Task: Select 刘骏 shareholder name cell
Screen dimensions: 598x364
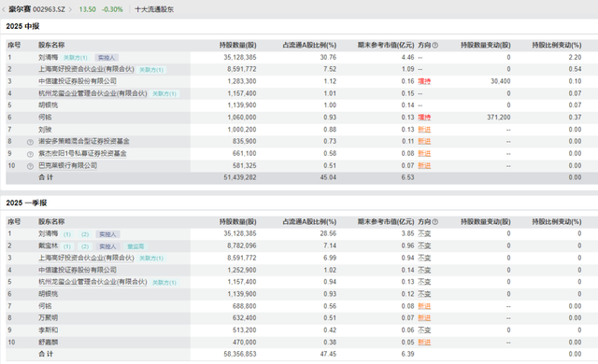Action: pyautogui.click(x=45, y=130)
